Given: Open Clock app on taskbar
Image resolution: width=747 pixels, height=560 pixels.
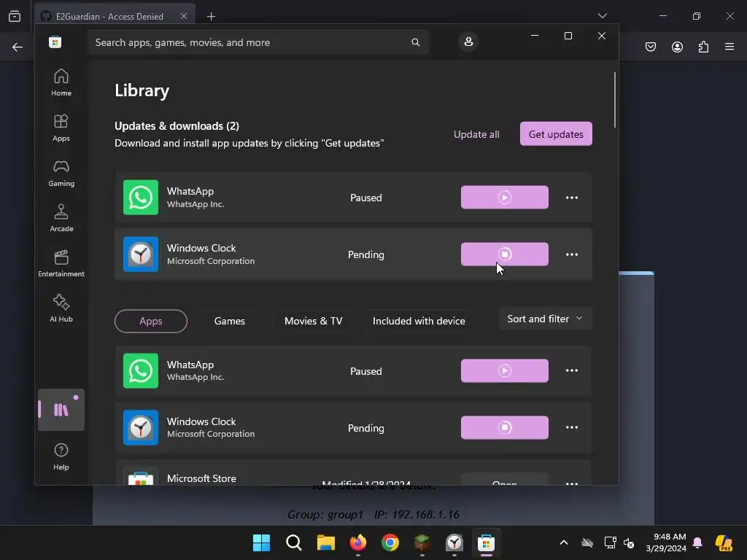Looking at the screenshot, I should point(454,542).
